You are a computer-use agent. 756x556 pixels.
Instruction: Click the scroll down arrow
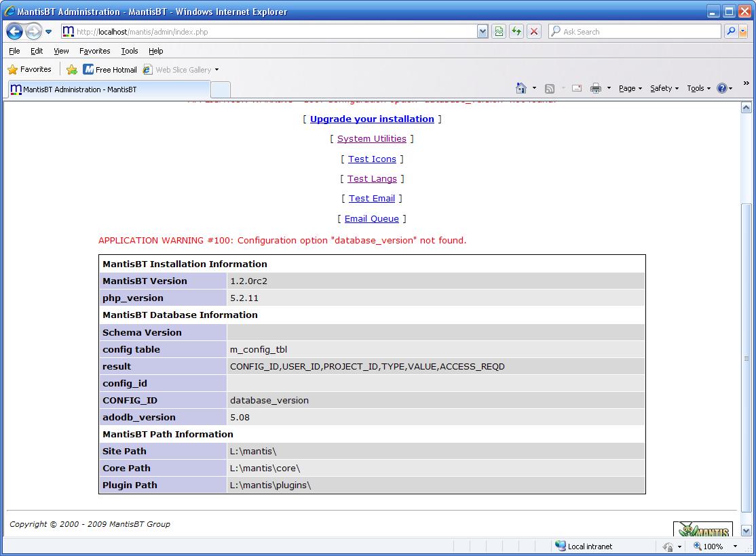click(x=746, y=531)
